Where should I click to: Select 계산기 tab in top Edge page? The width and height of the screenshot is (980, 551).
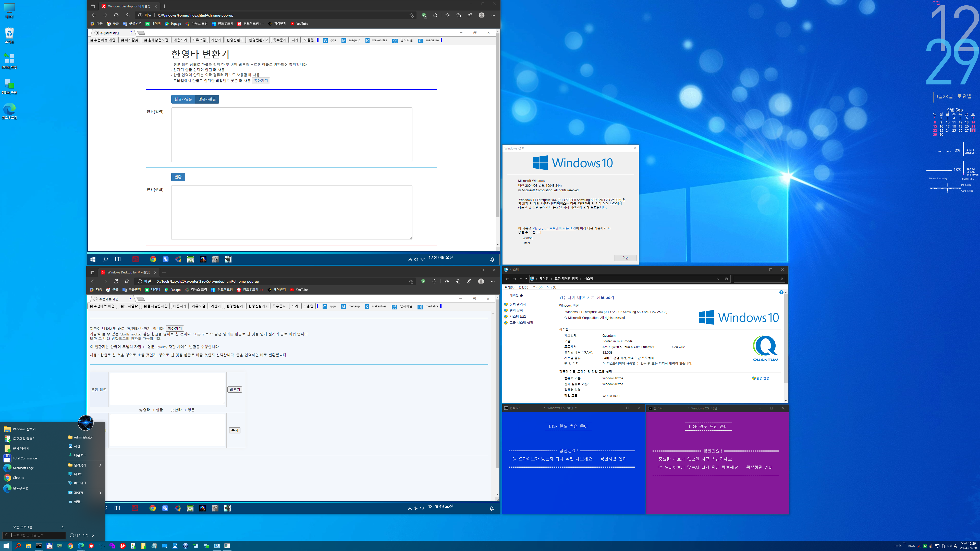pyautogui.click(x=216, y=40)
